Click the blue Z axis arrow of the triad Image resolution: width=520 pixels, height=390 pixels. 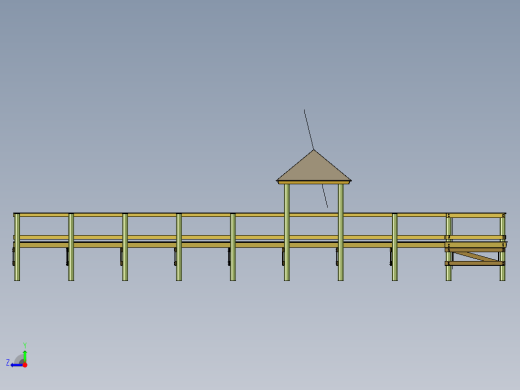(x=17, y=365)
